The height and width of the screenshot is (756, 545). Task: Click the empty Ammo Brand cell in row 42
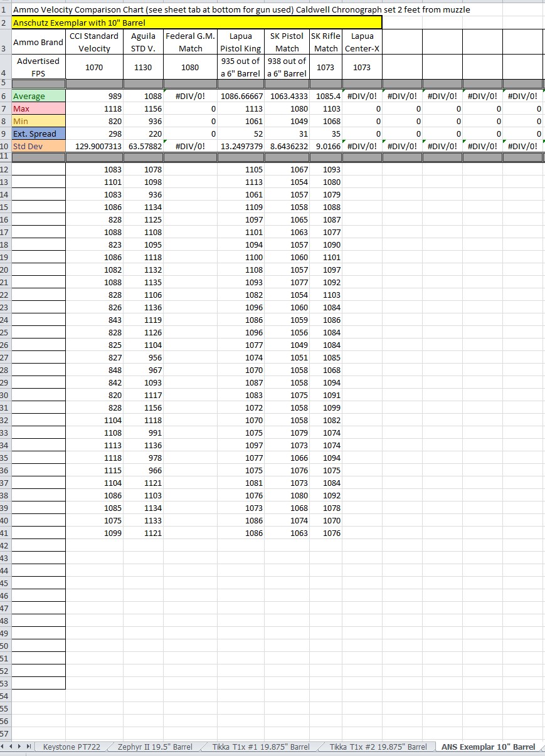tap(38, 545)
